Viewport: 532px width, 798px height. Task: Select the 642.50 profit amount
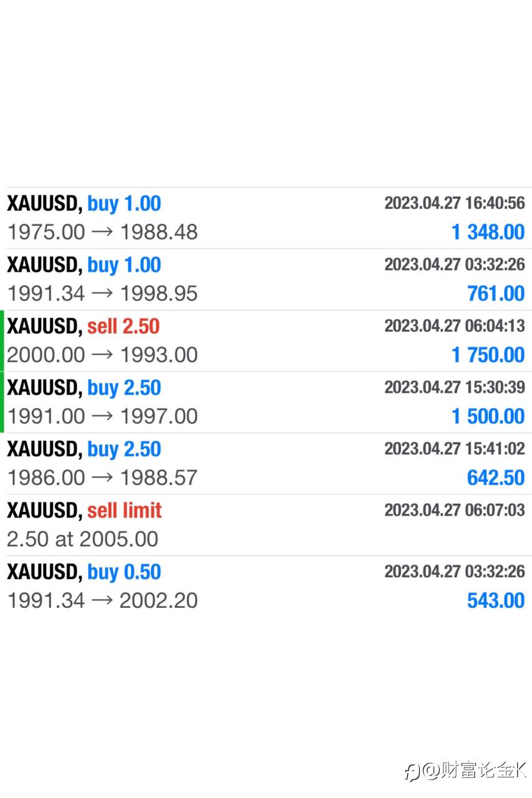496,478
